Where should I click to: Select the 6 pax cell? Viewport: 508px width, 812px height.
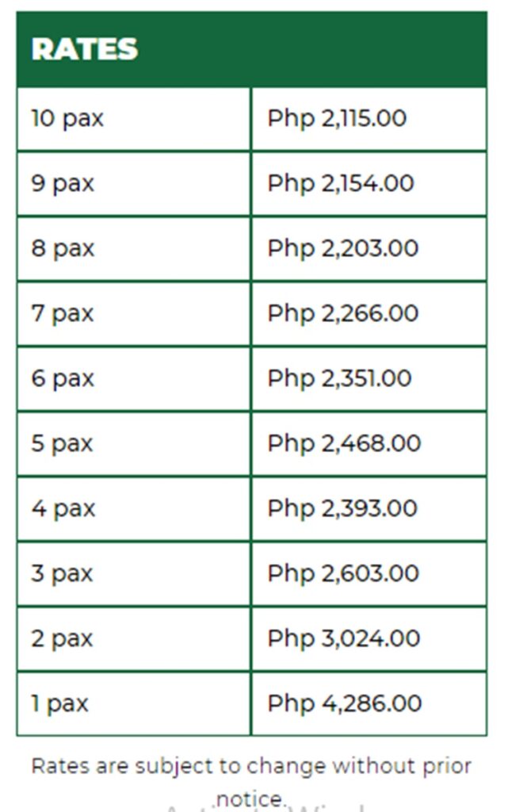click(63, 379)
